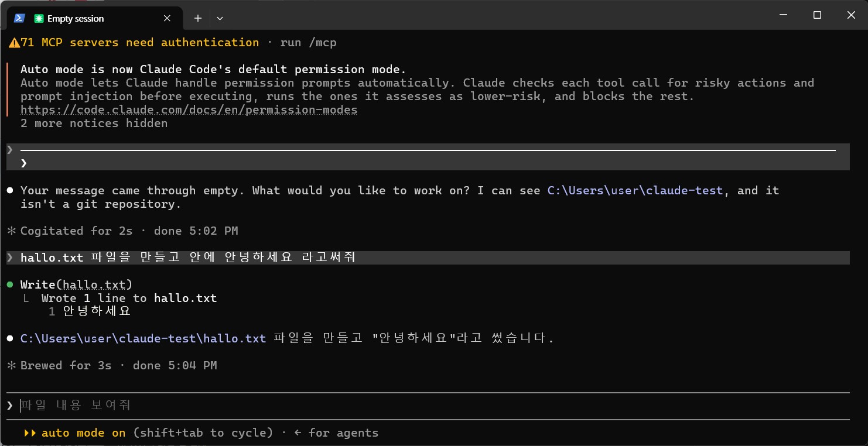Click the file content line '안녕하세요'
Viewport: 868px width, 446px height.
(x=97, y=311)
